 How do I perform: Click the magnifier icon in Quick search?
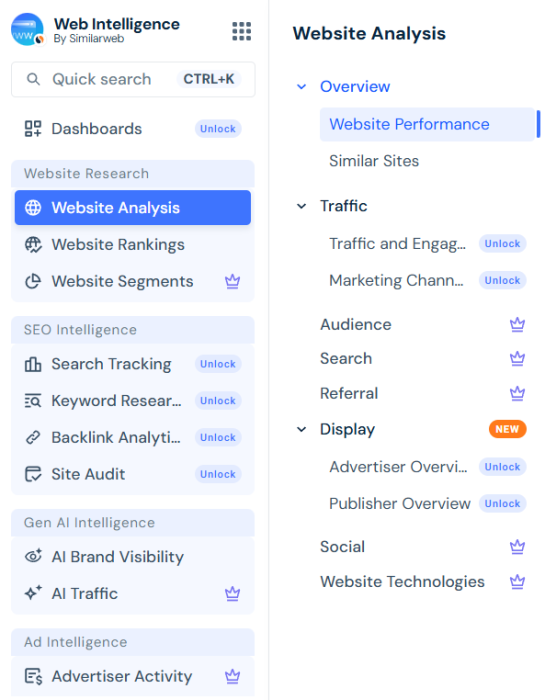pyautogui.click(x=33, y=79)
